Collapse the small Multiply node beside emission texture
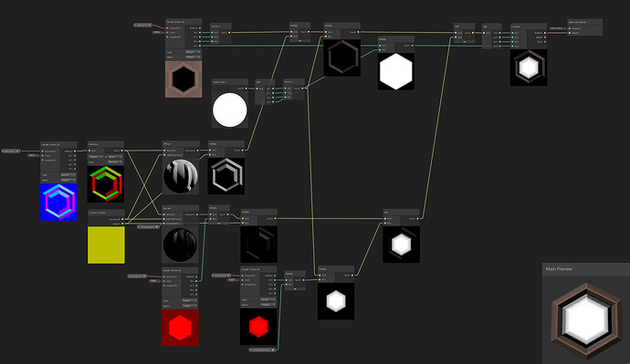The height and width of the screenshot is (364, 630). [295, 289]
